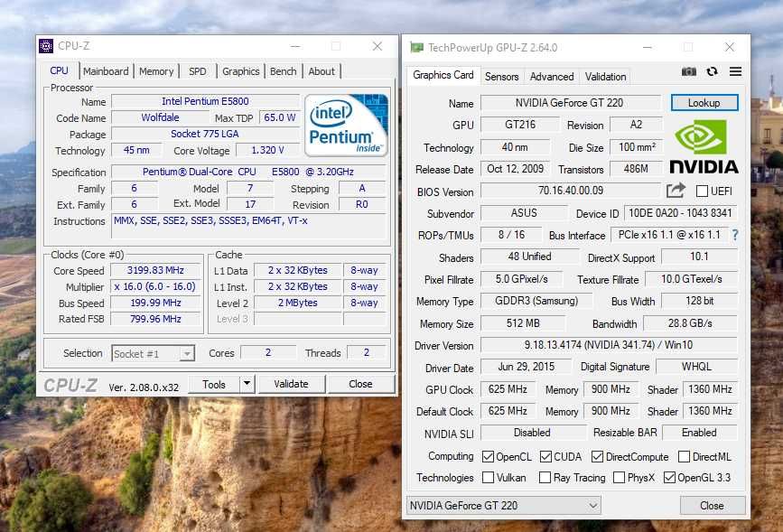Toggle the DirectCompute checkbox
This screenshot has width=783, height=532.
click(x=597, y=456)
